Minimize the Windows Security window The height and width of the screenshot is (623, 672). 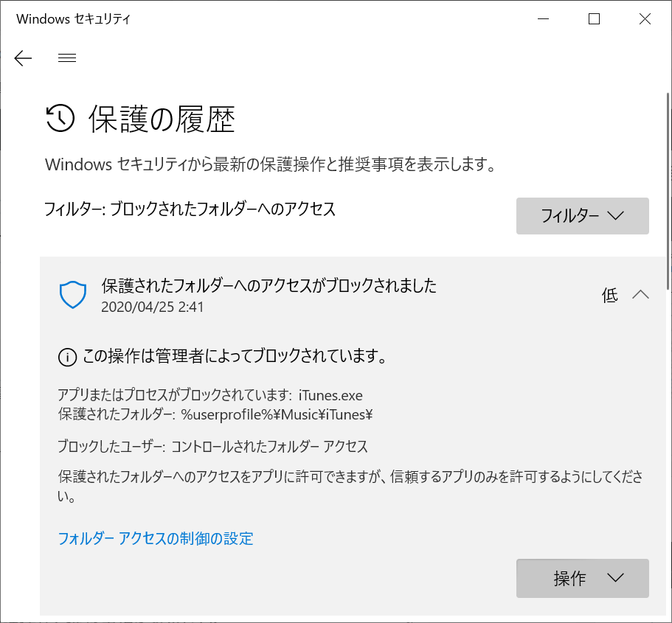click(543, 19)
